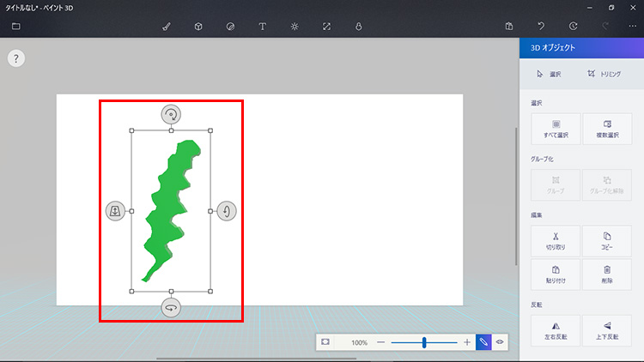Screen dimensions: 644x362
Task: Click the すべて選択 button
Action: pyautogui.click(x=556, y=129)
